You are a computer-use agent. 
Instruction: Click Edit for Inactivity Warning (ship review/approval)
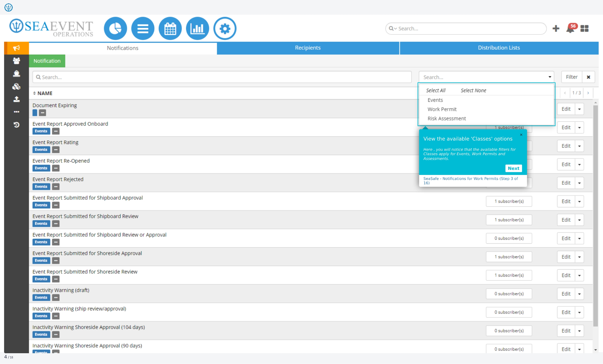click(x=566, y=312)
